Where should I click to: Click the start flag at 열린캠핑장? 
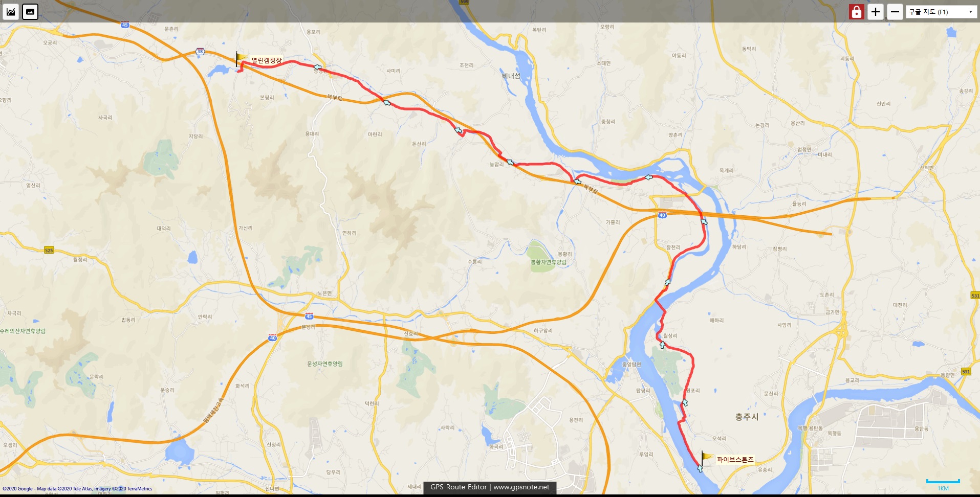click(x=240, y=58)
